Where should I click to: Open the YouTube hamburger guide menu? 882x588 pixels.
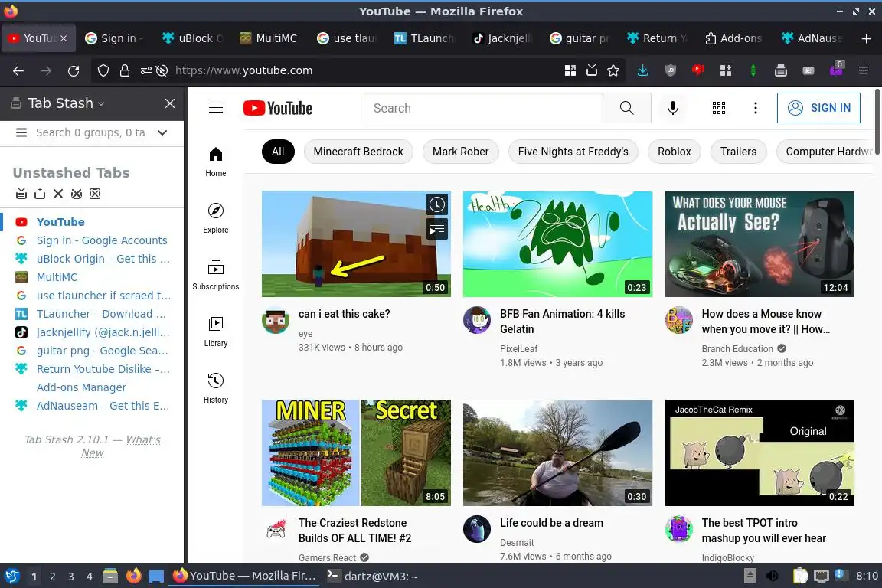click(x=216, y=107)
